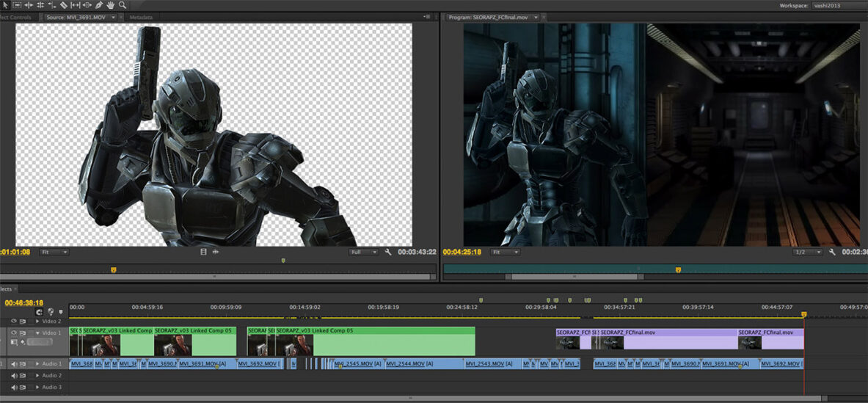Select MVI_2543.MOV audio clip

click(x=492, y=363)
